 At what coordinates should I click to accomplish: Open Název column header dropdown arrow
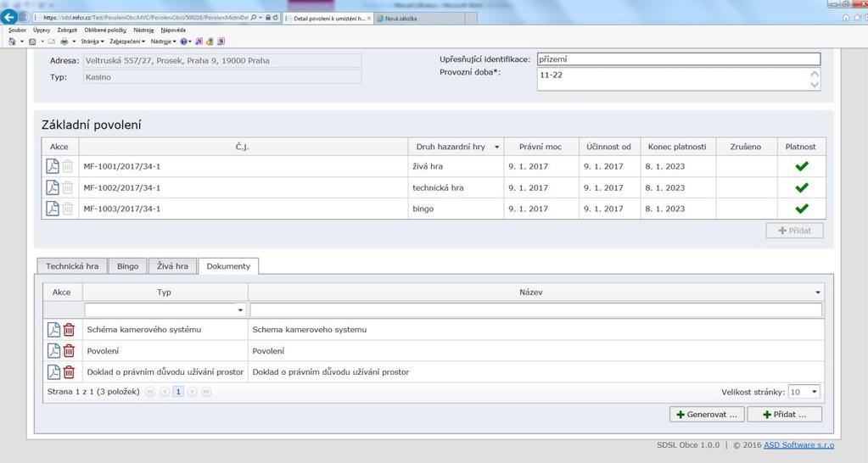click(x=818, y=292)
